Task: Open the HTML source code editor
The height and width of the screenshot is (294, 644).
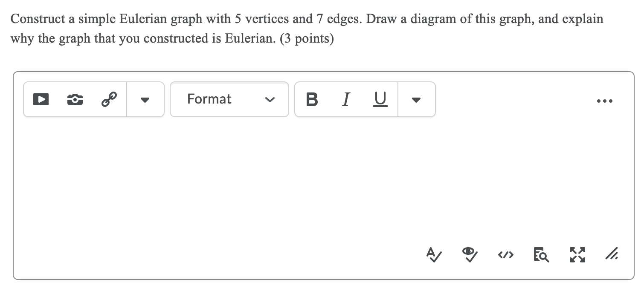Action: pyautogui.click(x=505, y=255)
